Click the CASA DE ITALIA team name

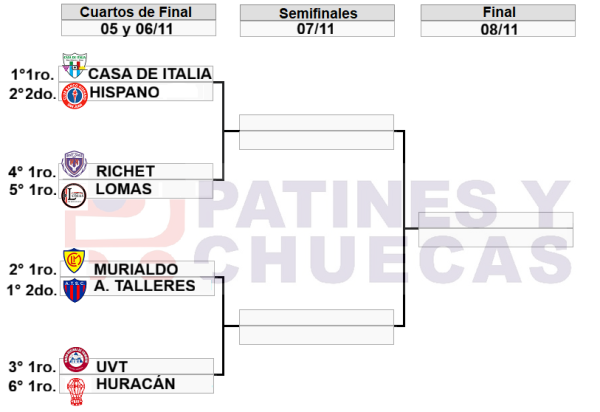(149, 73)
